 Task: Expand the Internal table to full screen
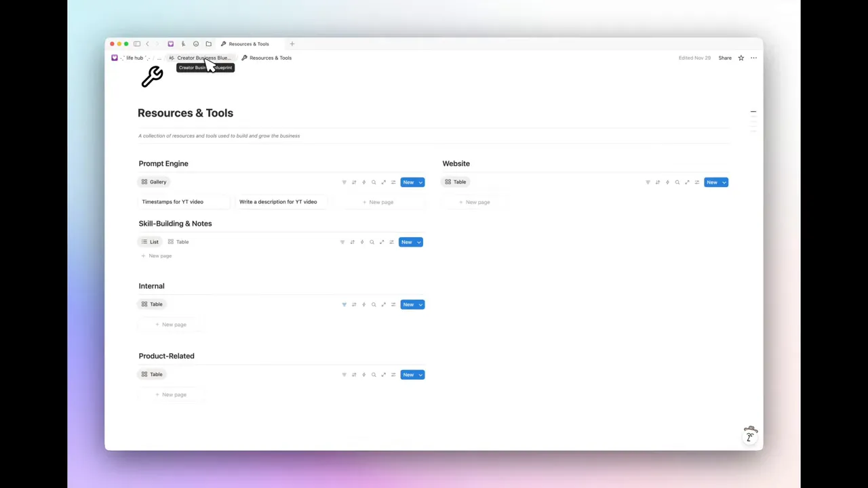coord(383,304)
